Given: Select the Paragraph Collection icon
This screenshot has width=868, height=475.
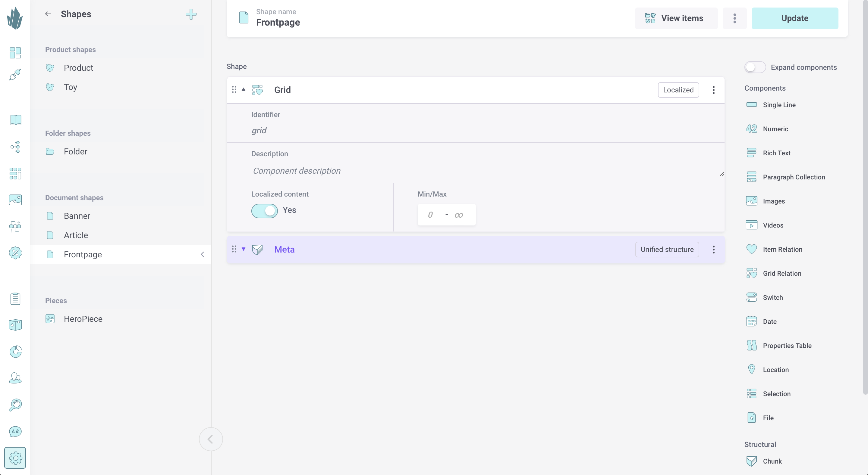Looking at the screenshot, I should click(x=751, y=177).
